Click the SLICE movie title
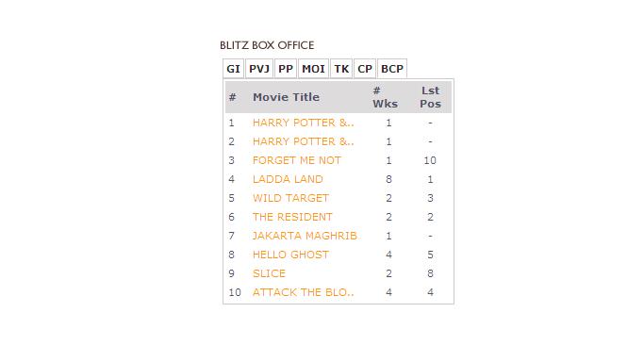Image resolution: width=644 pixels, height=362 pixels. tap(269, 273)
